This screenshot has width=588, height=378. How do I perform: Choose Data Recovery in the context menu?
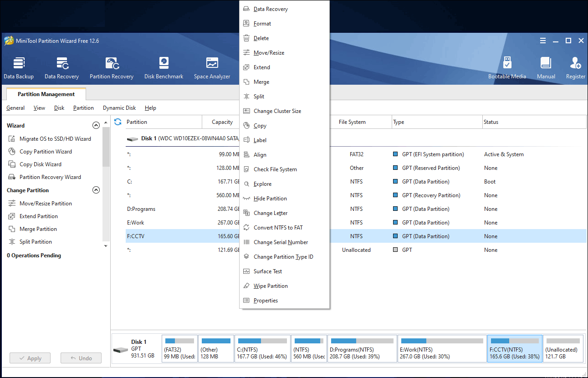[285, 9]
